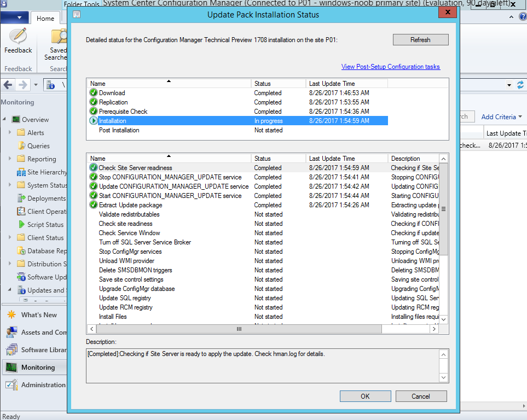The height and width of the screenshot is (420, 527).
Task: Open the Add Criteria dropdown
Action: point(501,117)
